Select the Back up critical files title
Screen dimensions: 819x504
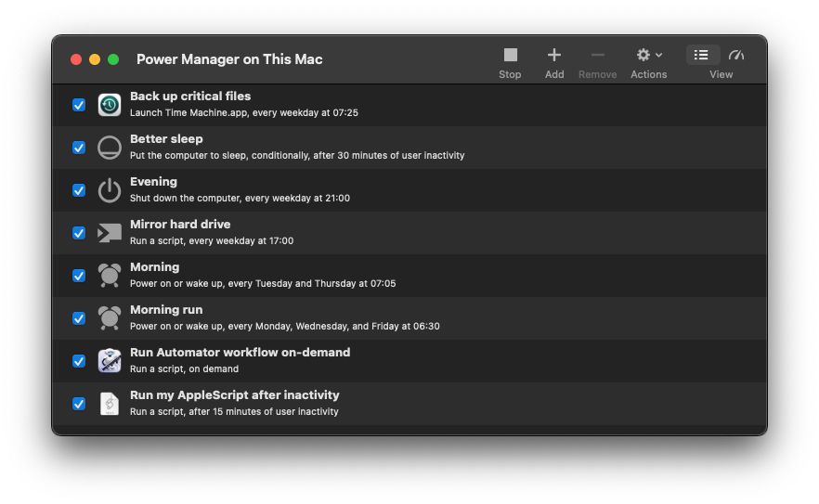tap(190, 97)
